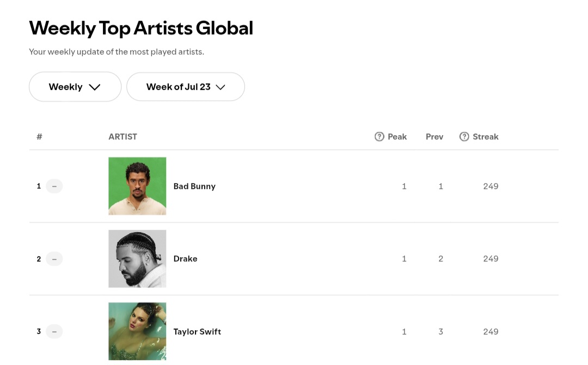Image resolution: width=588 pixels, height=365 pixels.
Task: Open Bad Bunny's artist photo
Action: [x=137, y=186]
